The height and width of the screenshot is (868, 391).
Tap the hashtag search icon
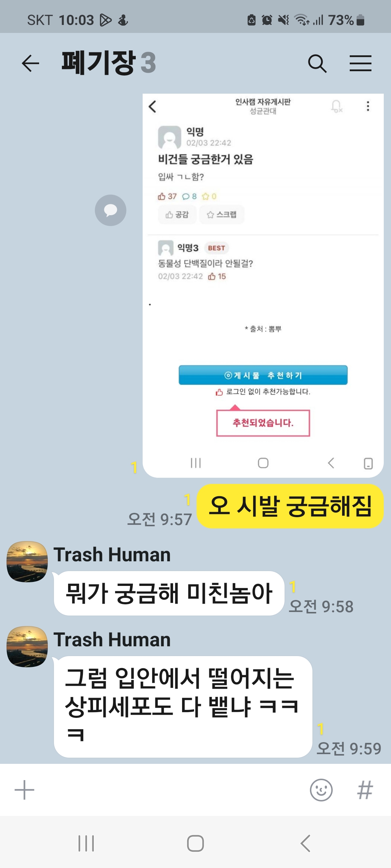(365, 790)
